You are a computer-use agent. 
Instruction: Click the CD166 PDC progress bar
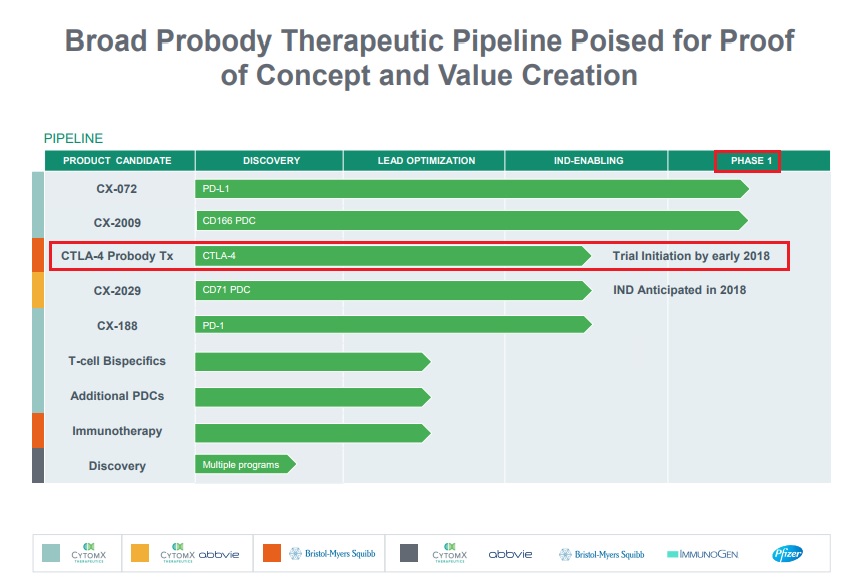[x=470, y=220]
